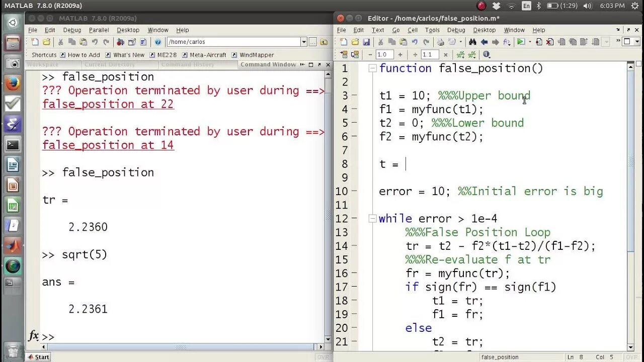Open MATLAB icon in Ubuntu launcher

point(13,245)
